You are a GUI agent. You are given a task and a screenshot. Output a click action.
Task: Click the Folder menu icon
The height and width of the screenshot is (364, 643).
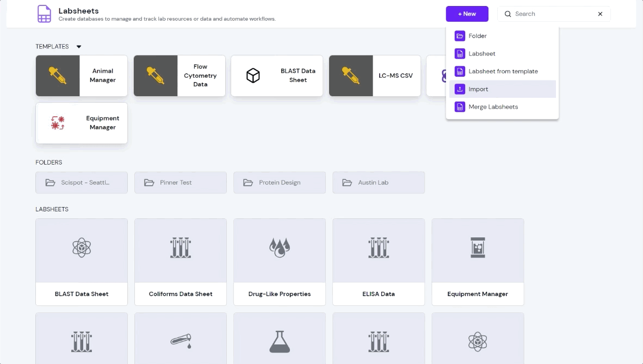(460, 36)
